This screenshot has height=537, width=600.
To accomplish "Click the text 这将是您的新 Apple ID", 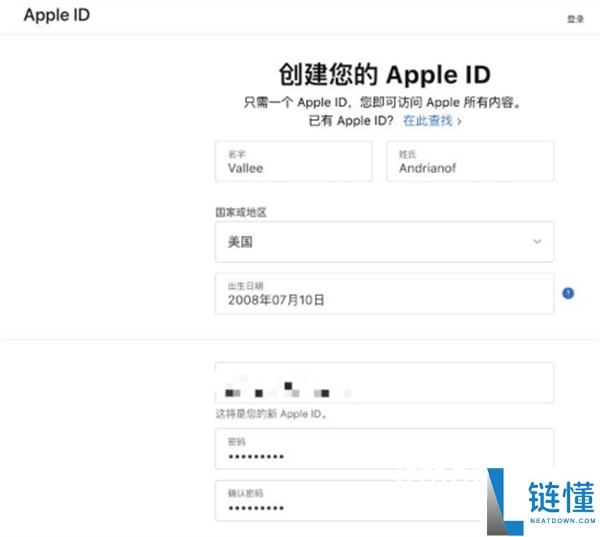I will [271, 414].
